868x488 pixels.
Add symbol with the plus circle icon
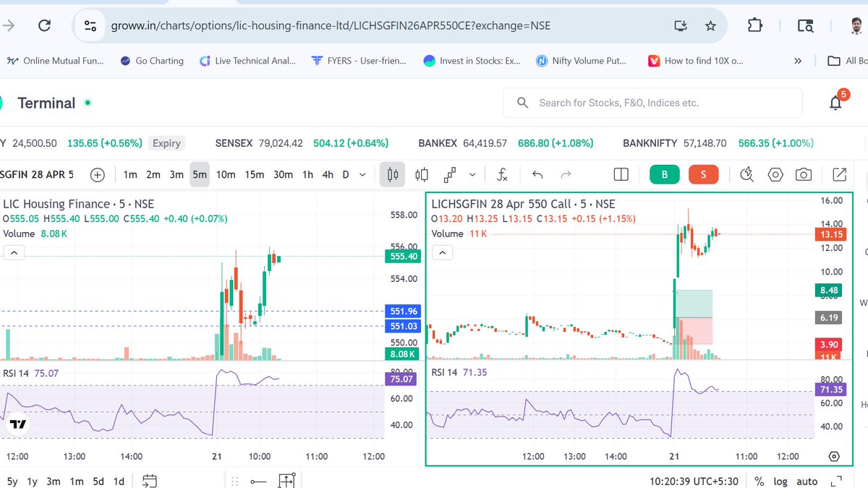98,174
